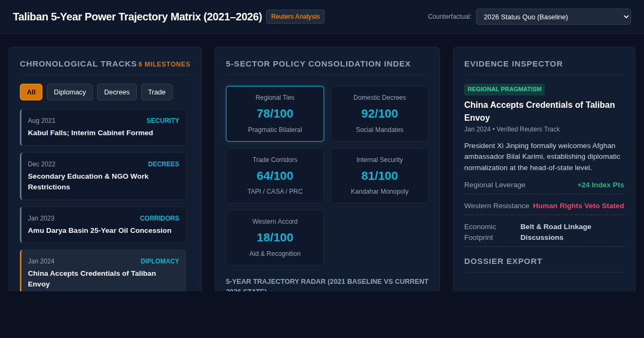Select the All filter tab

31,92
